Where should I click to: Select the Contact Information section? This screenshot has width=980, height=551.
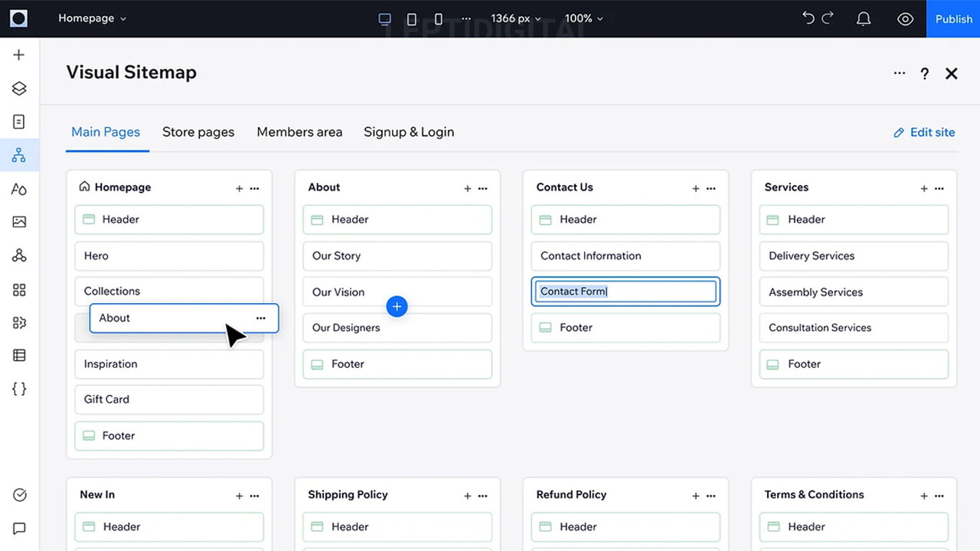[x=626, y=256]
